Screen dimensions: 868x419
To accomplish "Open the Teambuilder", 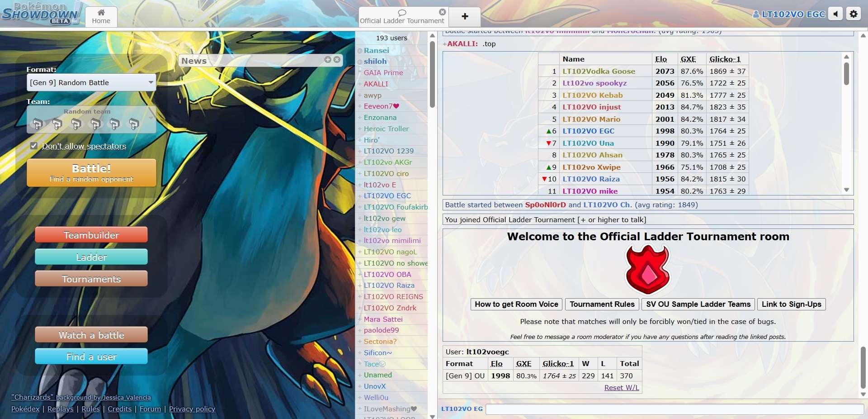I will coord(91,235).
